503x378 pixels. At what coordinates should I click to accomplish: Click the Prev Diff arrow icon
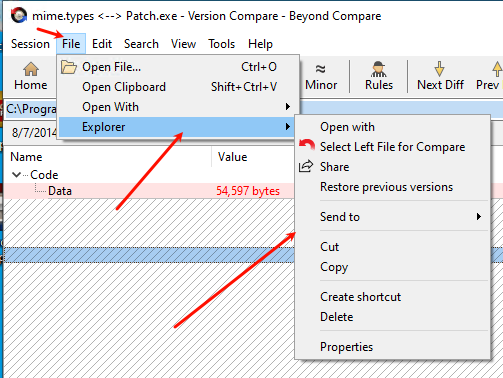[497, 69]
